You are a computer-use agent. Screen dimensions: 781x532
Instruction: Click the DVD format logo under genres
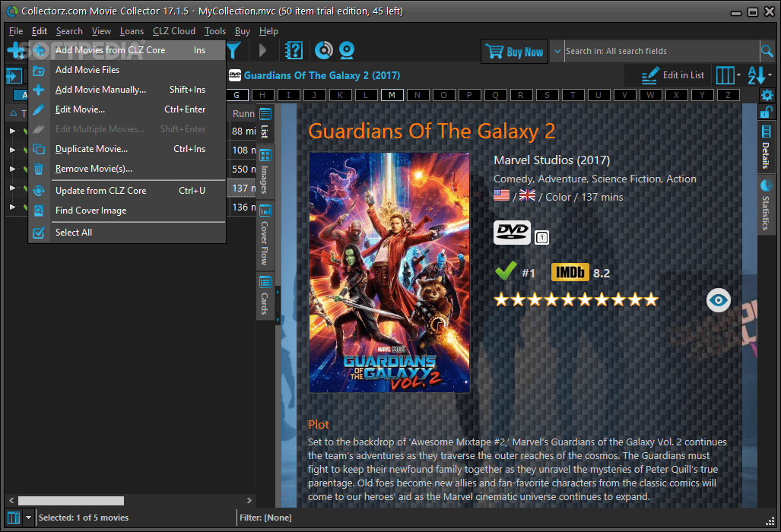click(512, 233)
